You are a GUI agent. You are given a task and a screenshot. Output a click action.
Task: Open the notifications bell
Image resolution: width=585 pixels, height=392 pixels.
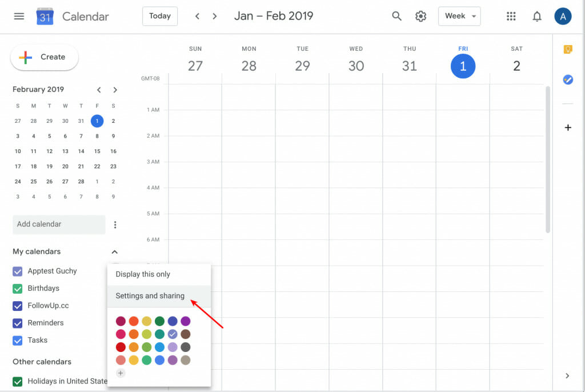pos(537,16)
